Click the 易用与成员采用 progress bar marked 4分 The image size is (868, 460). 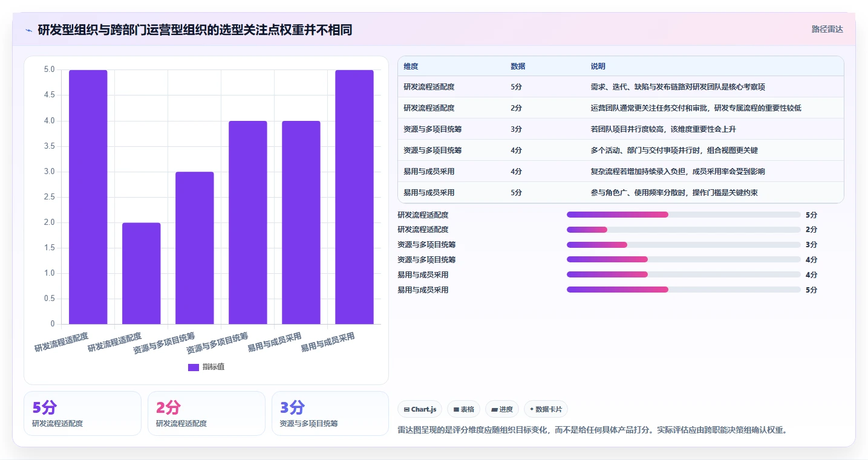tap(684, 274)
